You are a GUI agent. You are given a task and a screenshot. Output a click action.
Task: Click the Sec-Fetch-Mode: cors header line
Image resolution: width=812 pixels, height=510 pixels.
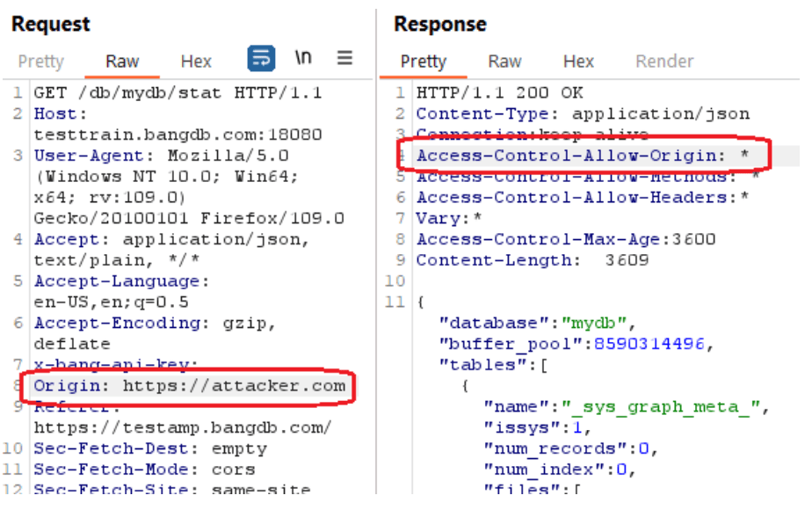tap(144, 469)
